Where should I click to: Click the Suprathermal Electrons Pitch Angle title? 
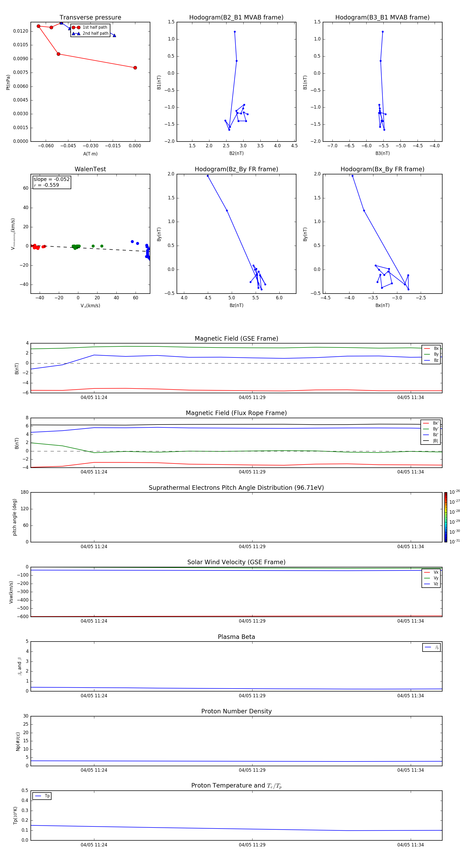[236, 488]
